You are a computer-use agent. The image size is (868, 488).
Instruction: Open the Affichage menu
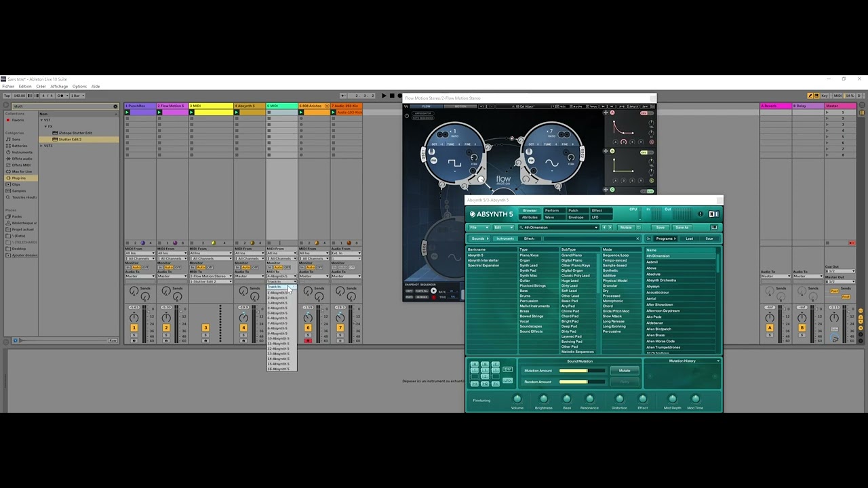[59, 87]
